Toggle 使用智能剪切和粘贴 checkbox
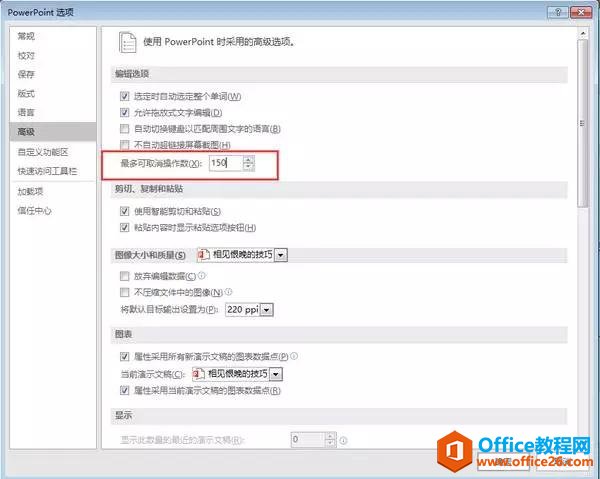The image size is (600, 479). tap(124, 211)
